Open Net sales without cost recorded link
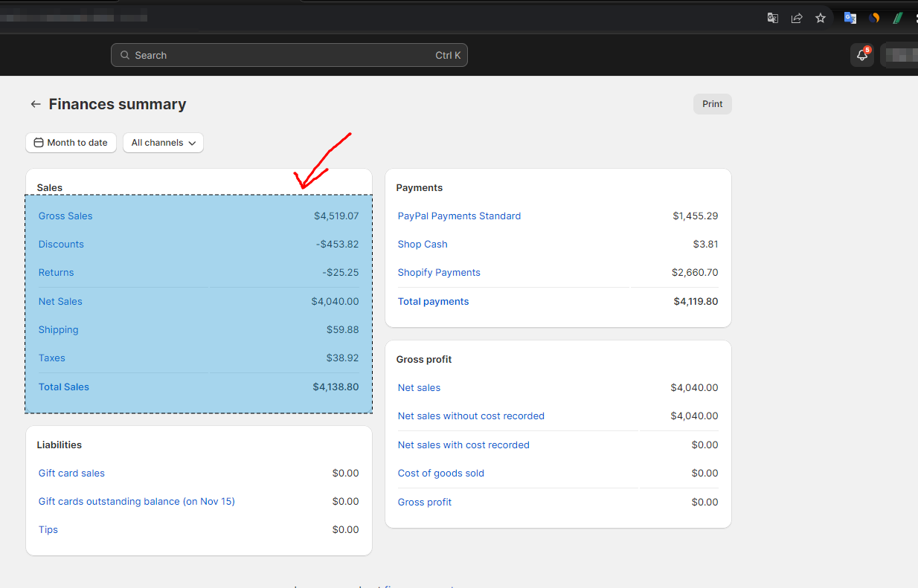918x588 pixels. click(x=471, y=416)
